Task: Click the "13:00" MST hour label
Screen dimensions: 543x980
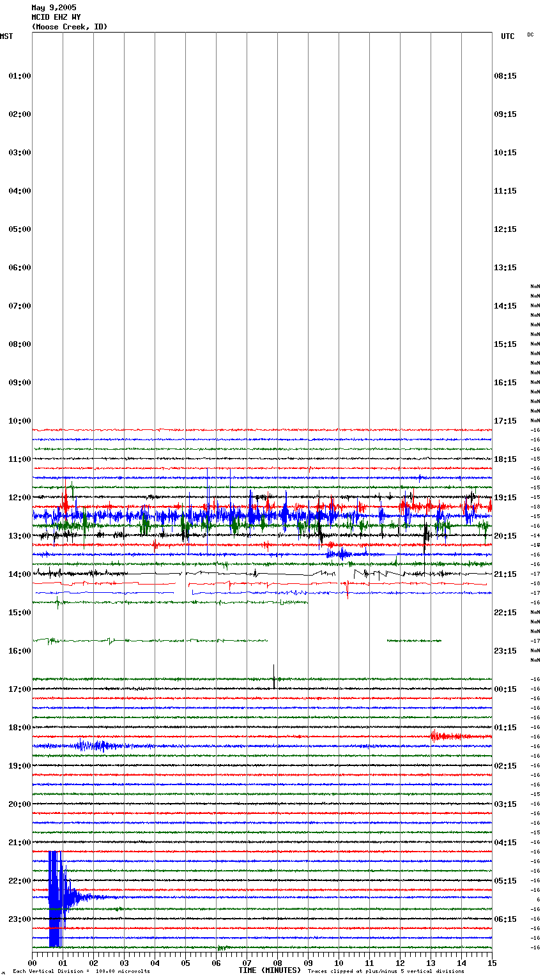Action: click(19, 536)
